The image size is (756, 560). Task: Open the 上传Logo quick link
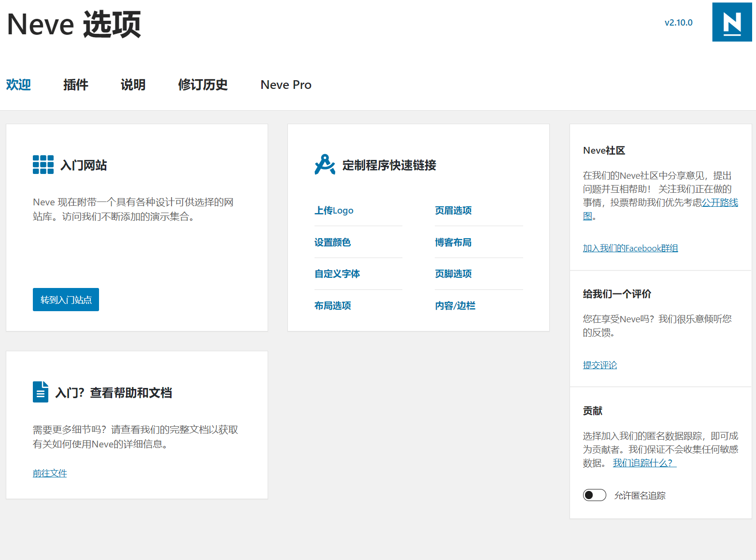(x=334, y=210)
